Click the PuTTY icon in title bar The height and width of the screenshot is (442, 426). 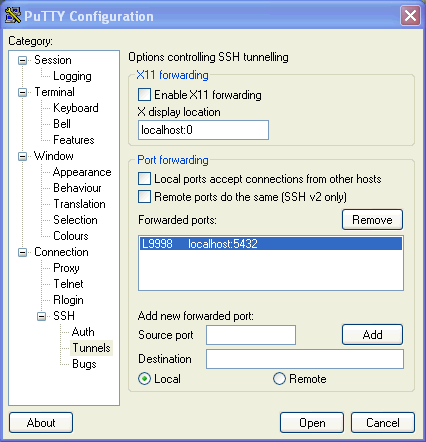[13, 15]
